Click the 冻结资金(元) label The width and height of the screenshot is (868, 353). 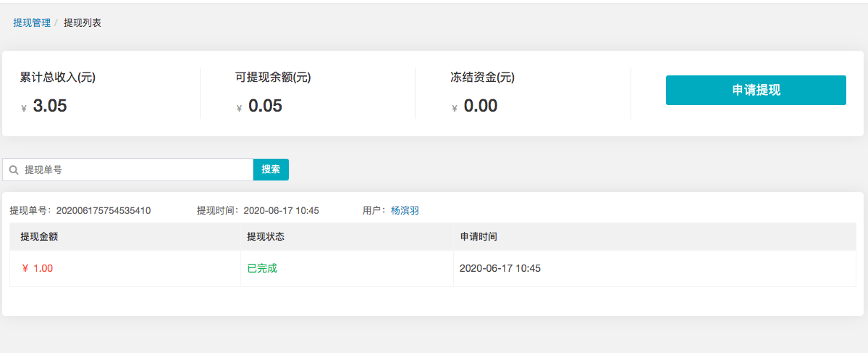pyautogui.click(x=483, y=78)
